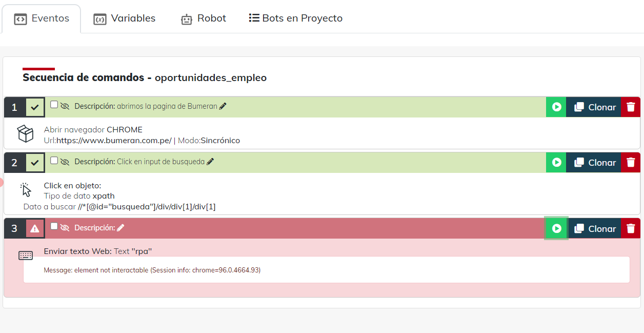
Task: Switch to the Variables tab
Action: pyautogui.click(x=125, y=18)
